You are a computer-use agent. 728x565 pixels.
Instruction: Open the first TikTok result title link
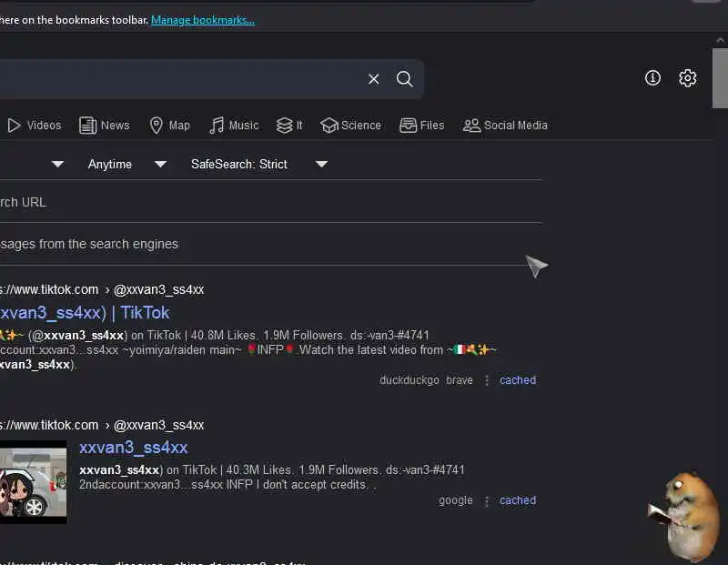click(x=85, y=313)
